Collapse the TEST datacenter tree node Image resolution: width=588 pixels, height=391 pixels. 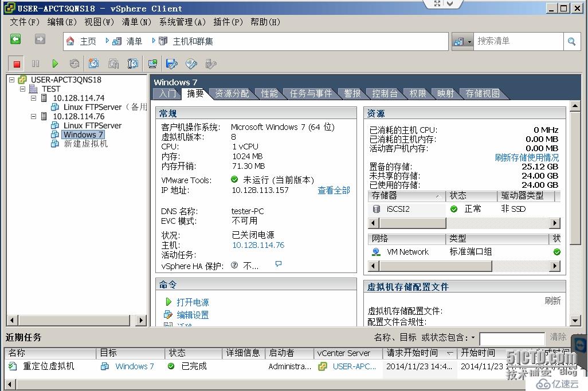pos(23,89)
